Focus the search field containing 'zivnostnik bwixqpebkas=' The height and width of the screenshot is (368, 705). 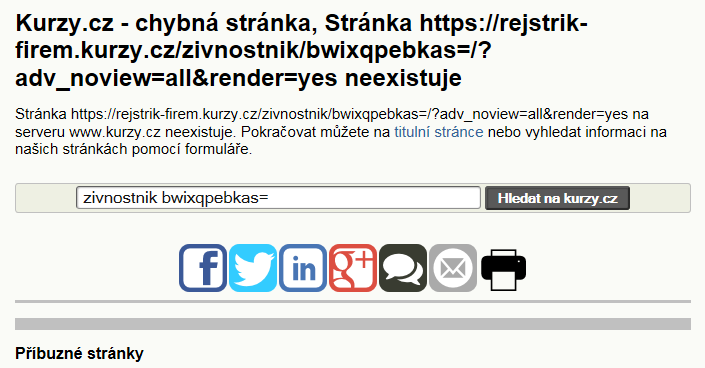coord(278,198)
